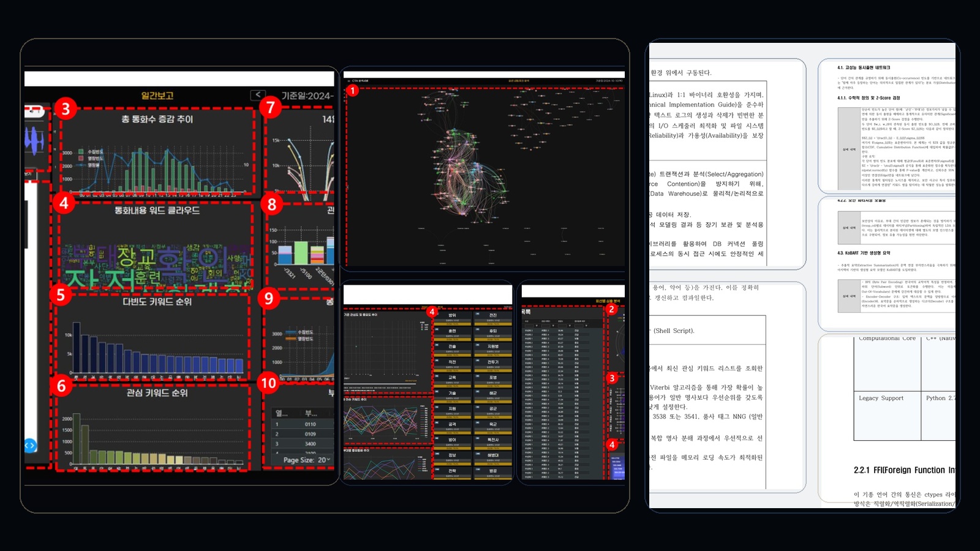The image size is (980, 551).
Task: Expand the sort dropdown on the 부 column
Action: click(x=314, y=415)
